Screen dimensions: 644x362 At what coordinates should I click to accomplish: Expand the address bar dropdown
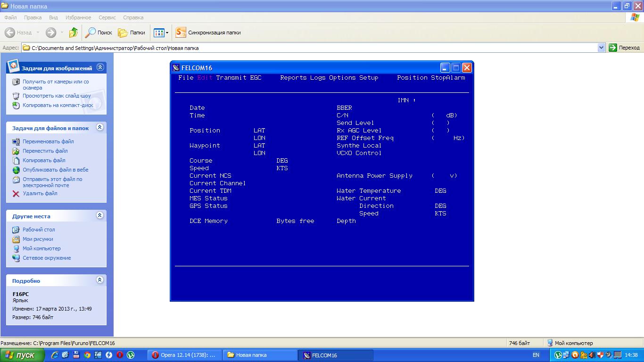point(601,48)
